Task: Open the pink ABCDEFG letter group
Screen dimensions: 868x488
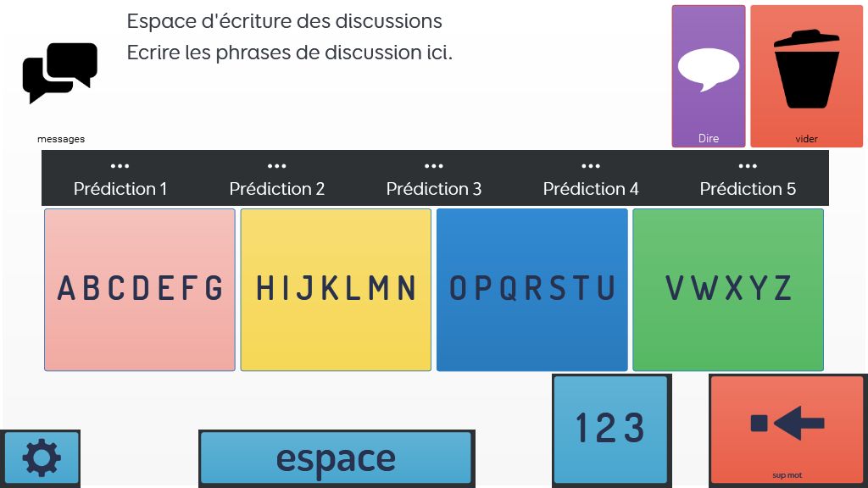Action: coord(140,290)
